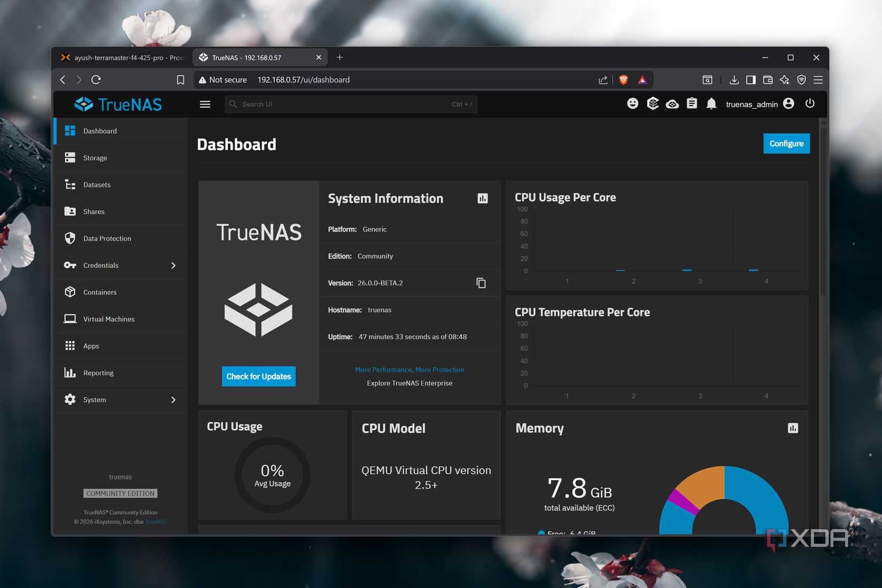Click the TrueNAS logo in header
The width and height of the screenshot is (882, 588).
118,104
